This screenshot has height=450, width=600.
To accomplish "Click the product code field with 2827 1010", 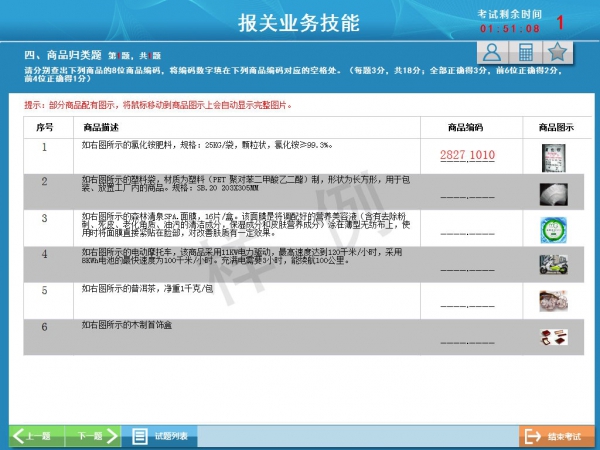I will coord(467,155).
